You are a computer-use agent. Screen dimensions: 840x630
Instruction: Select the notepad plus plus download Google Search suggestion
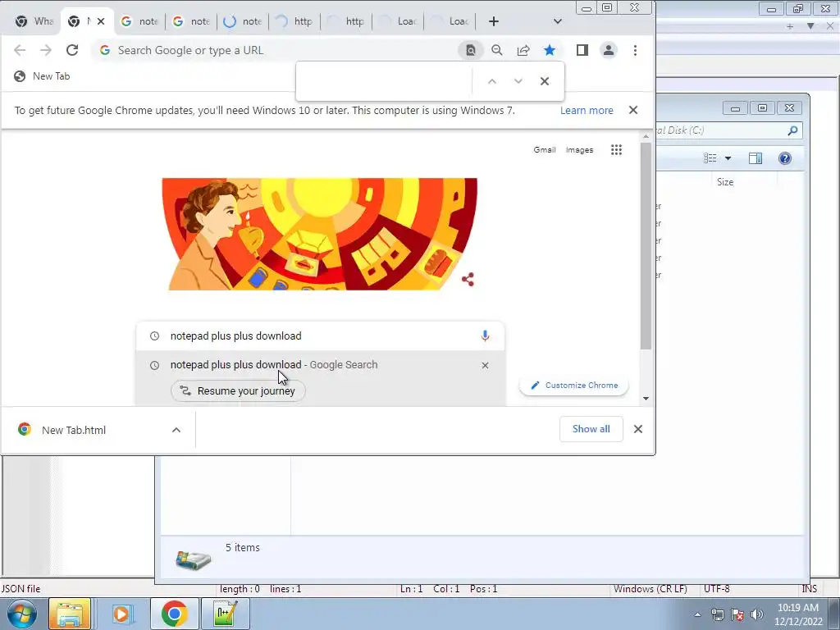tap(321, 365)
